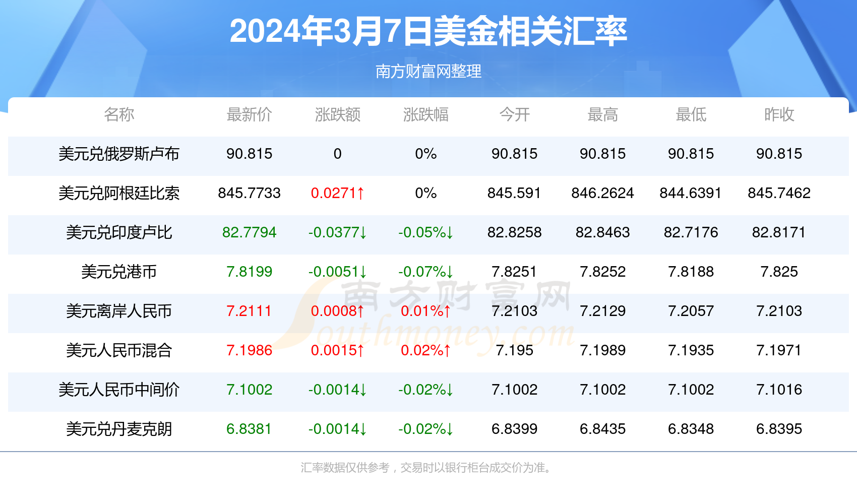Viewport: 857px width, 504px height.
Task: Click change value 0.0015↑
Action: [337, 350]
